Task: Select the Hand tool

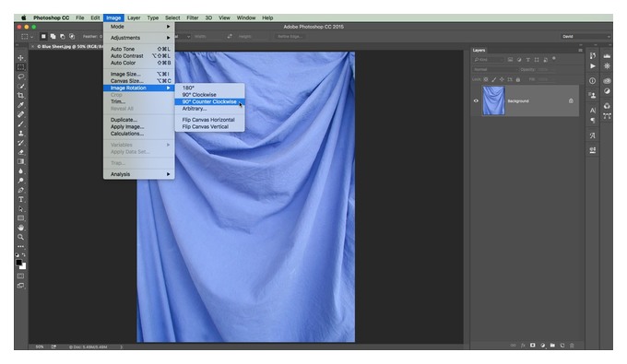Action: pos(21,228)
